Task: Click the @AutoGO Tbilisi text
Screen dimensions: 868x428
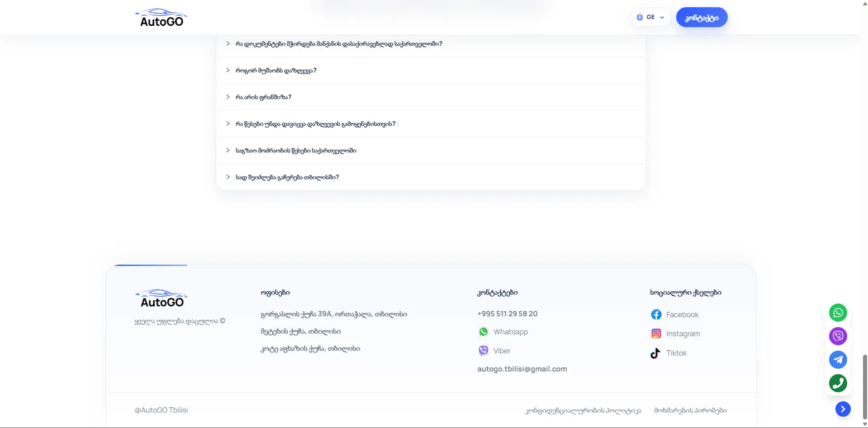Action: click(161, 410)
